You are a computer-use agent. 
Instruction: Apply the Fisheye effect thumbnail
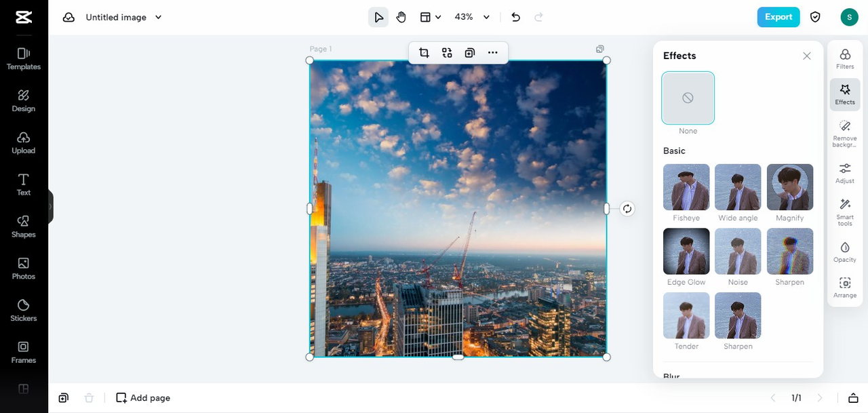(686, 187)
